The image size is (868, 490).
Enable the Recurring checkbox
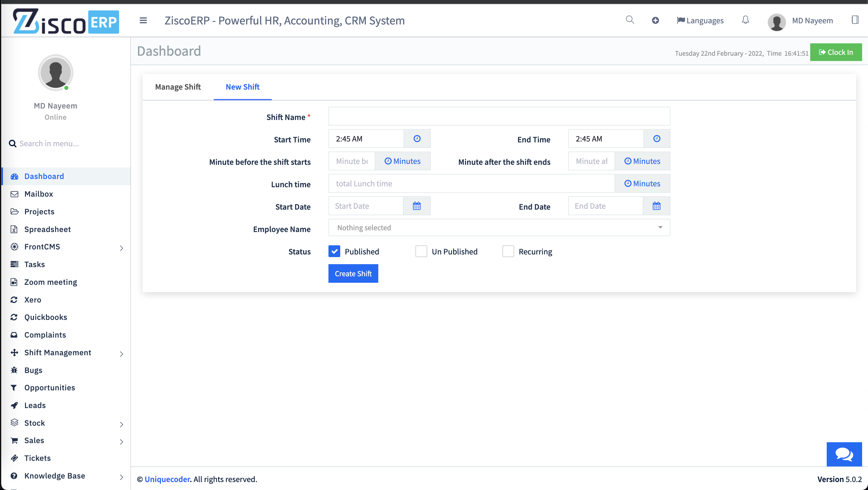pyautogui.click(x=508, y=251)
